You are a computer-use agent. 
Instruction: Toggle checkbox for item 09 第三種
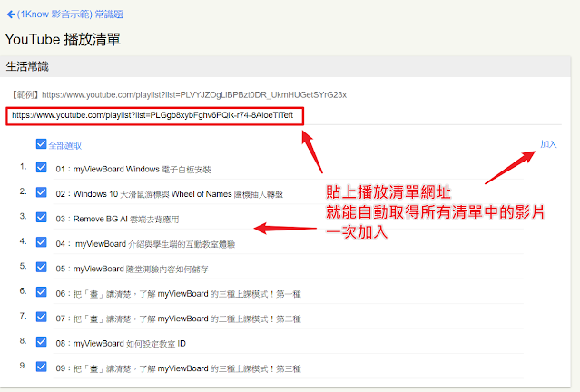tap(41, 367)
